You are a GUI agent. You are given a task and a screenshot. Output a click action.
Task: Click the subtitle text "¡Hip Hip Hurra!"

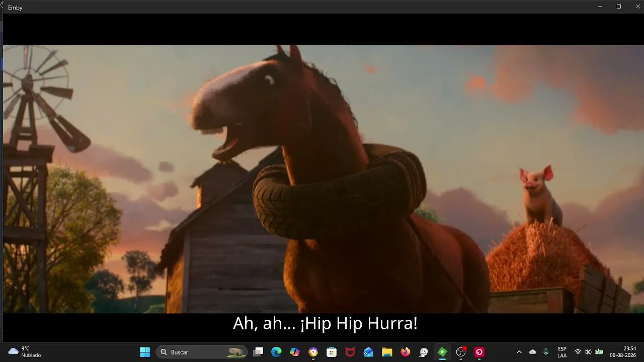click(359, 323)
